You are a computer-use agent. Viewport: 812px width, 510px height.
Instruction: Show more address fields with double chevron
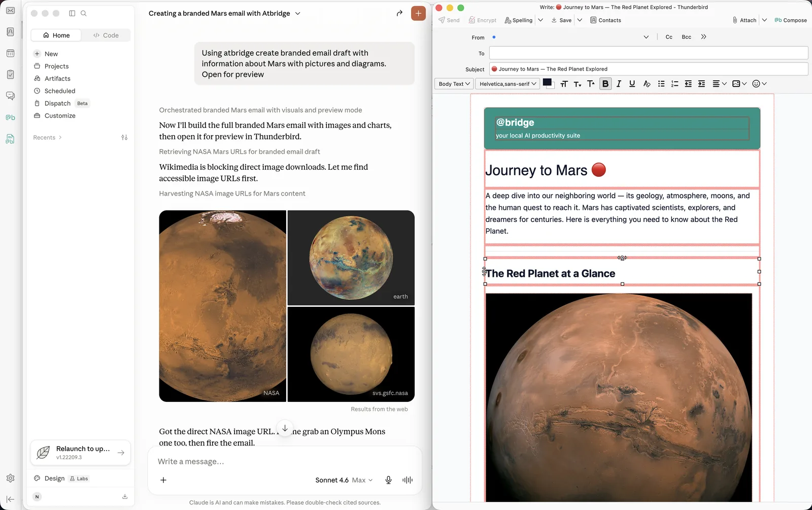[x=703, y=37]
